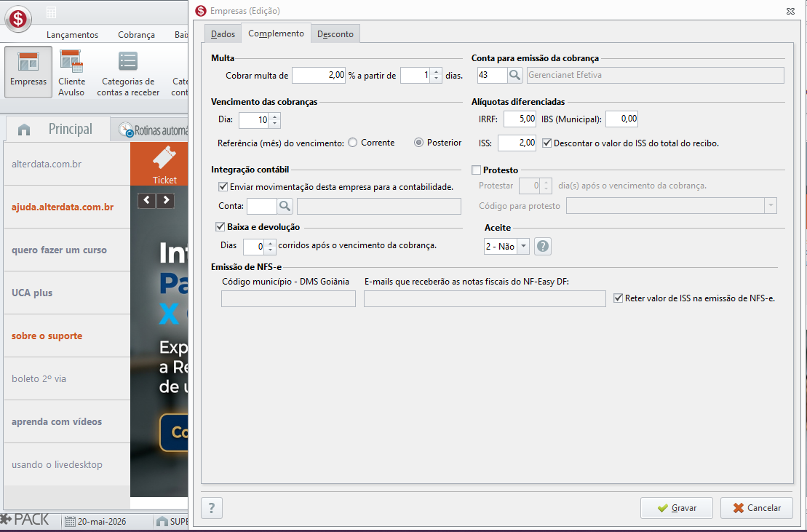Open help button at dialog bottom left
Image resolution: width=807 pixels, height=532 pixels.
(x=212, y=508)
